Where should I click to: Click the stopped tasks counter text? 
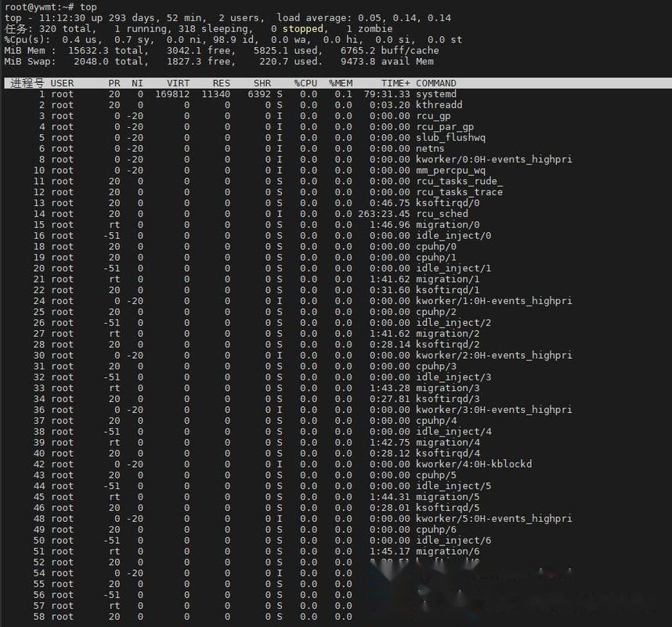click(x=300, y=27)
